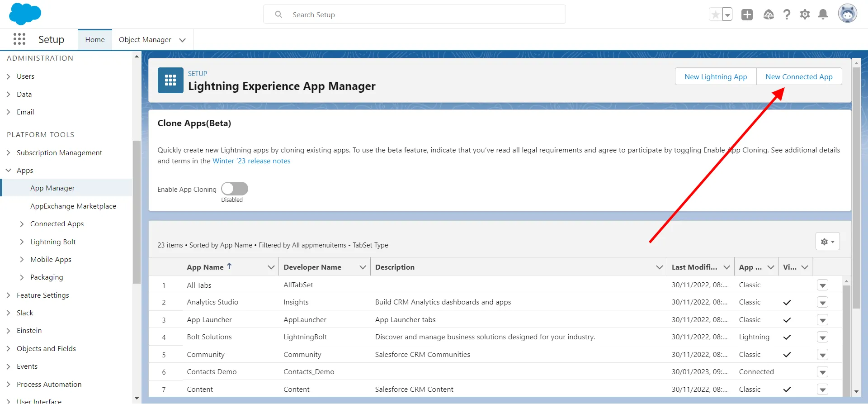Click the Search Setup input field
The width and height of the screenshot is (868, 404).
pyautogui.click(x=414, y=14)
